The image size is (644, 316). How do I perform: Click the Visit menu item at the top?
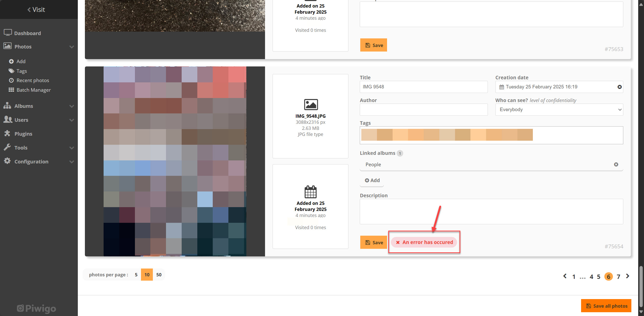(36, 9)
